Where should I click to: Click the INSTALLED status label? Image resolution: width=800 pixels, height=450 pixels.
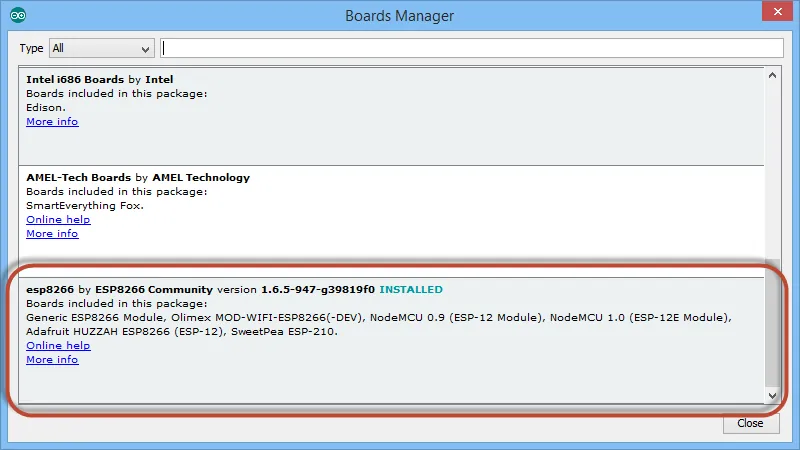[411, 289]
